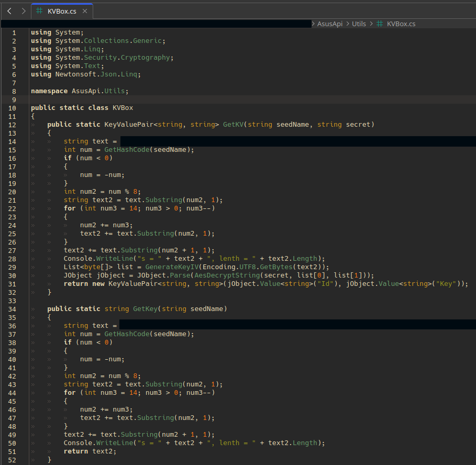
Task: Click 'Cryptography' in the line 4 using statement
Action: click(145, 58)
